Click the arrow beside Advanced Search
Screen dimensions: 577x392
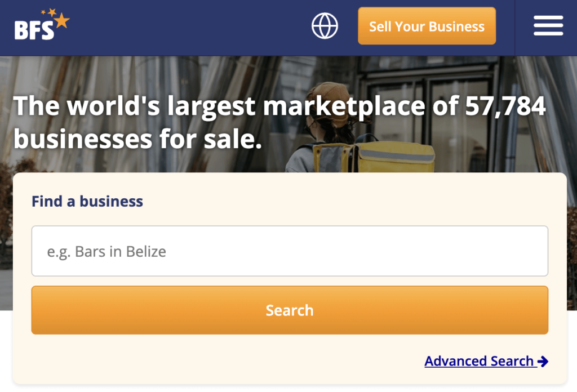[x=543, y=362]
